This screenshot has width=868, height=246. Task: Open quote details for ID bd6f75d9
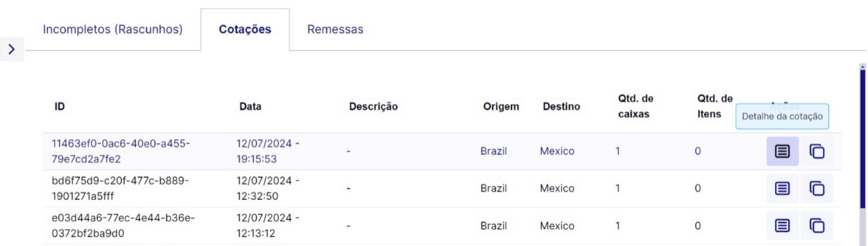coord(782,189)
